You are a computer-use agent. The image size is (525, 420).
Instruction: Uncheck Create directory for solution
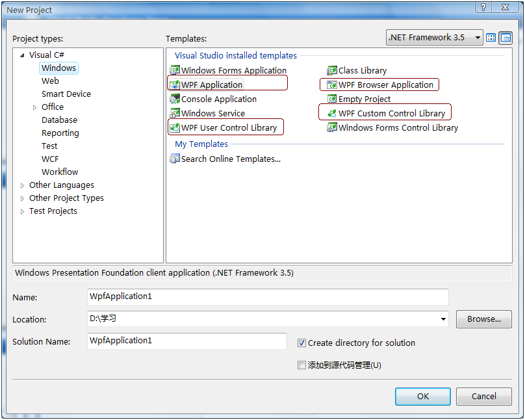click(301, 343)
